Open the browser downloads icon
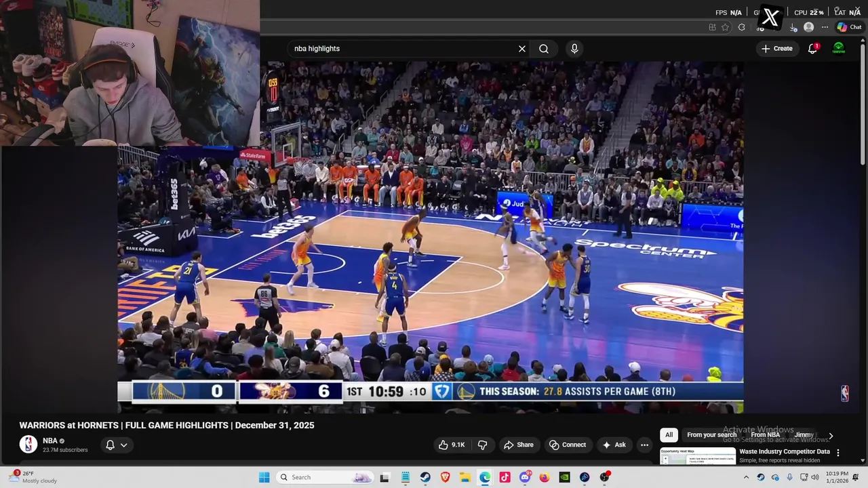 tap(793, 28)
